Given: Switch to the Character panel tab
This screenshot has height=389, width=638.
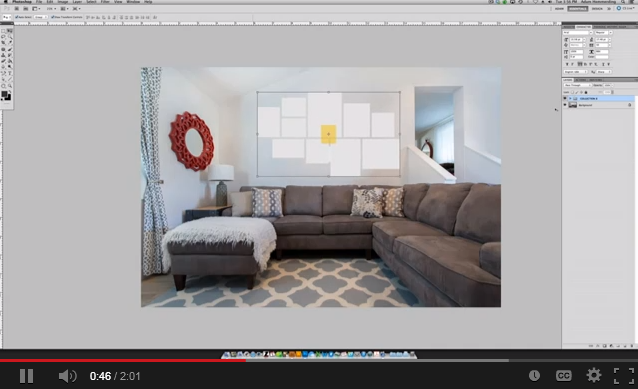Looking at the screenshot, I should (583, 27).
